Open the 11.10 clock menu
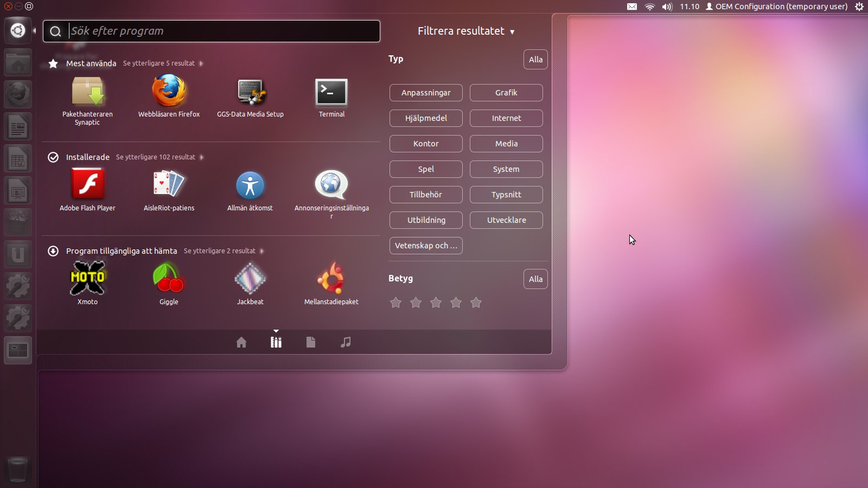The image size is (868, 488). pyautogui.click(x=690, y=7)
